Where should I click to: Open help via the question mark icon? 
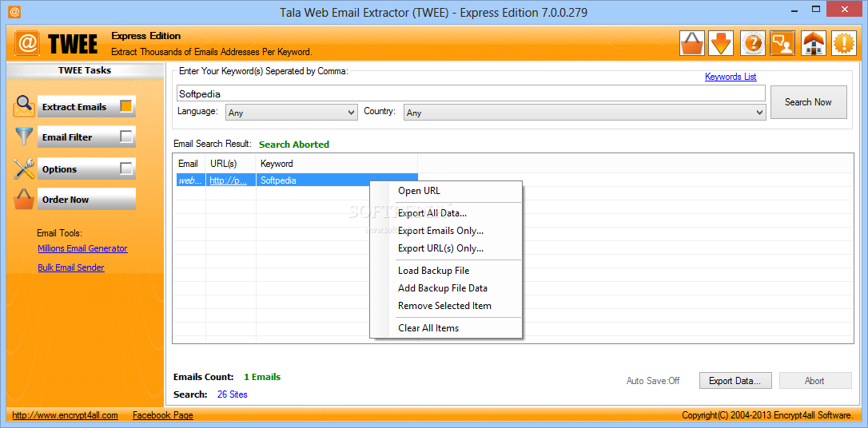[x=752, y=43]
